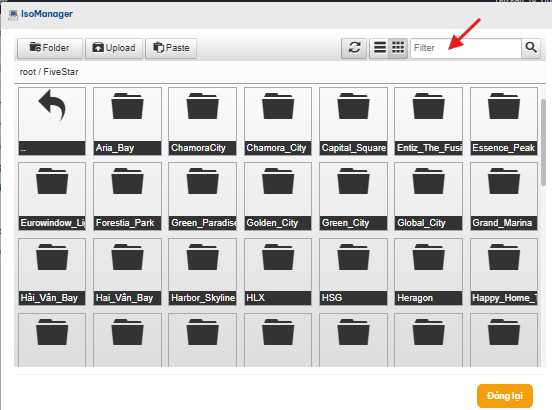Open the Capital_Square folder
552x410 pixels.
[353, 121]
